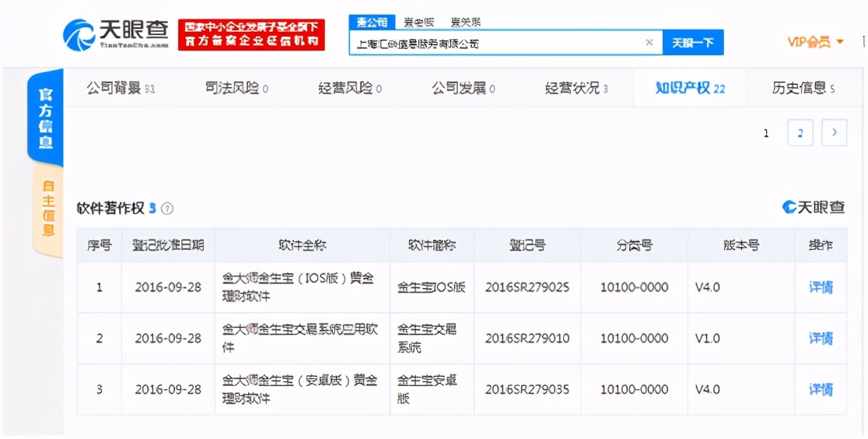Click short name 金生宝交易系统
The image size is (868, 439).
pyautogui.click(x=427, y=338)
